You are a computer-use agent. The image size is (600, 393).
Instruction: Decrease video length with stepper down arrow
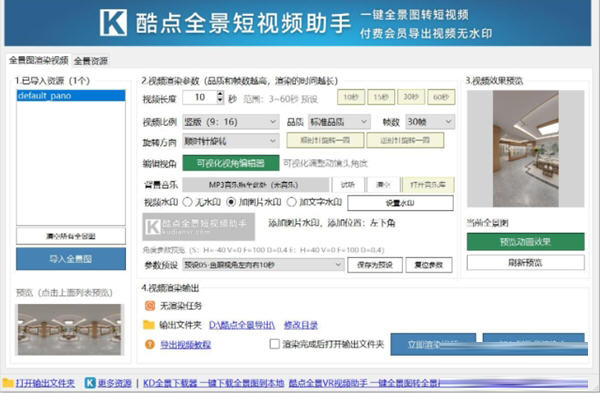click(x=220, y=101)
